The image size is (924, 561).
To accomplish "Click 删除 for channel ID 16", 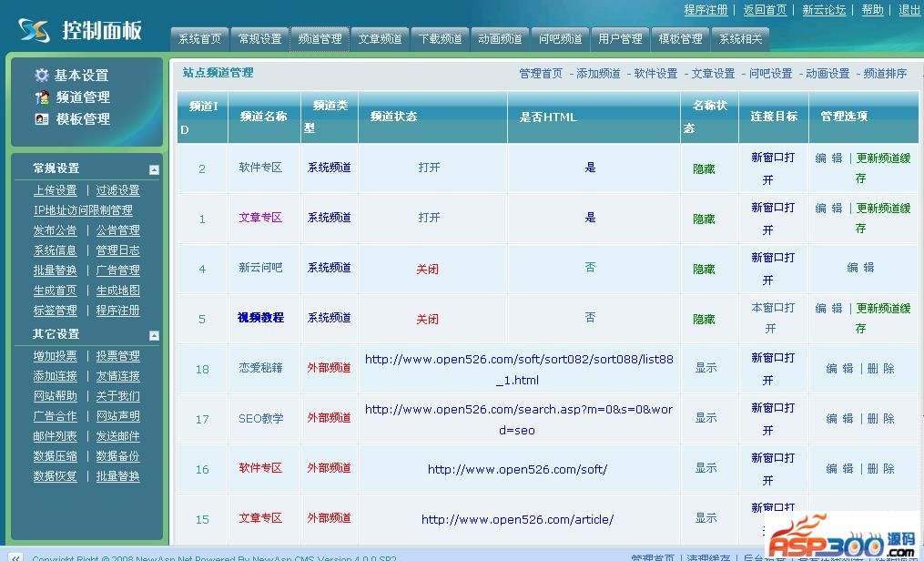I will pos(881,468).
